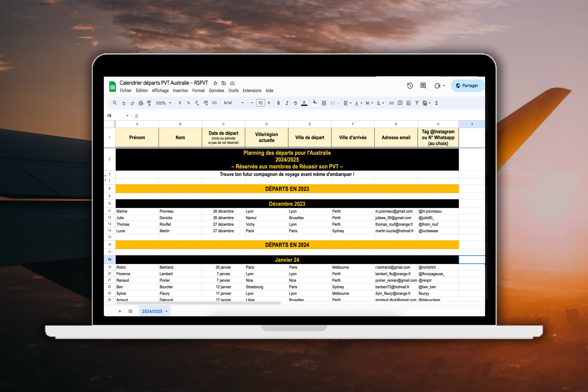Viewport: 588px width, 392px height.
Task: Toggle italic formatting
Action: click(287, 103)
